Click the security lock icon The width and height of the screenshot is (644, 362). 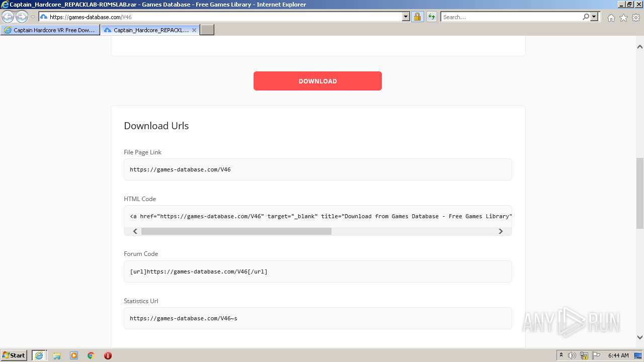coord(417,17)
